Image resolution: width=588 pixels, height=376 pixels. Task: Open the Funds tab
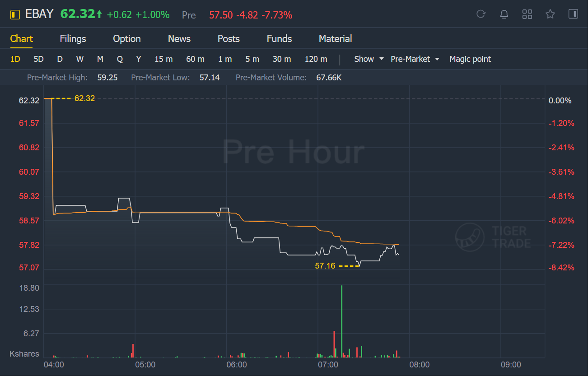click(x=279, y=39)
